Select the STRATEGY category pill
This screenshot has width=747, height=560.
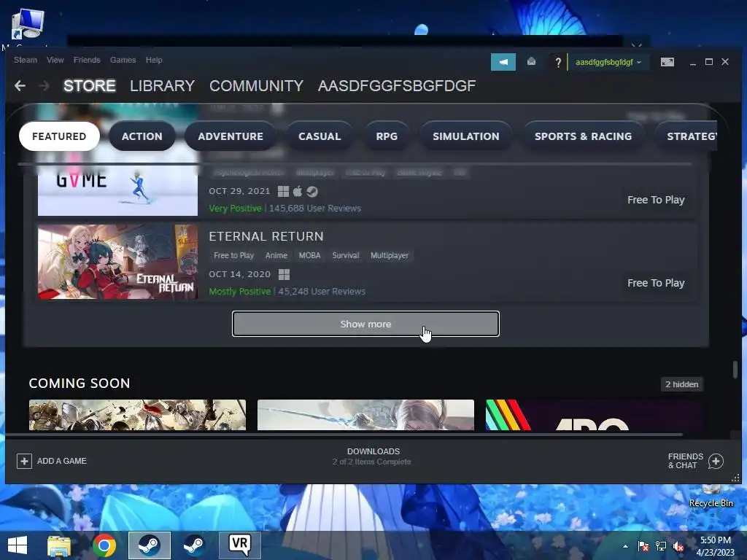pyautogui.click(x=686, y=136)
